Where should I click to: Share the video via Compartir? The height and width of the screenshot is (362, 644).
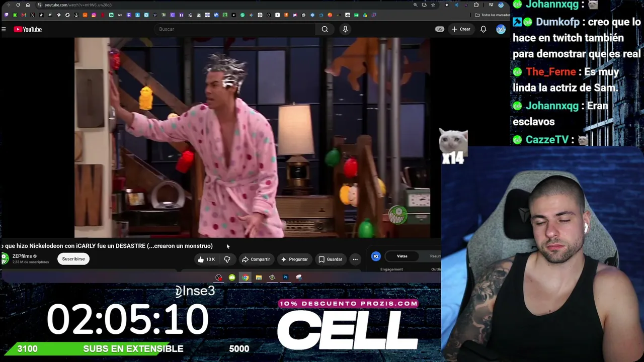coord(256,259)
